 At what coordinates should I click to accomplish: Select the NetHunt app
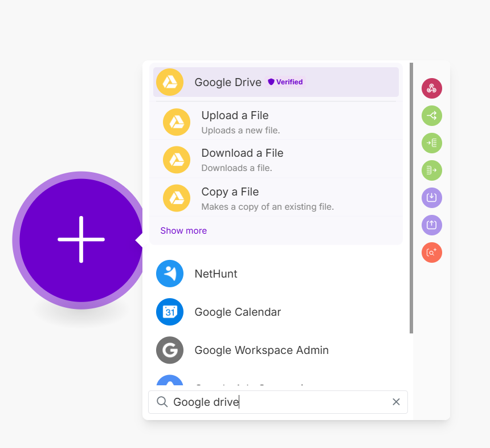276,274
